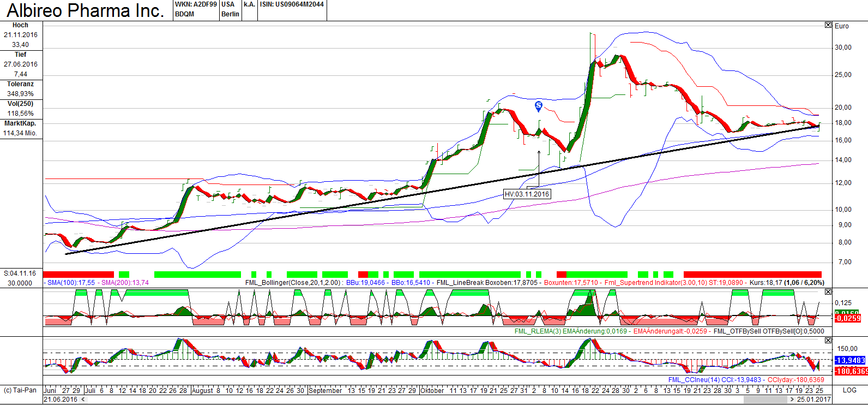Click the Euro currency label

842,26
